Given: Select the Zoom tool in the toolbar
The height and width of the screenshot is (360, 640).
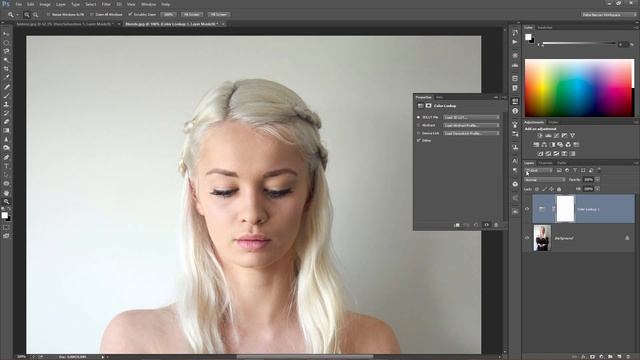Looking at the screenshot, I should (x=6, y=202).
